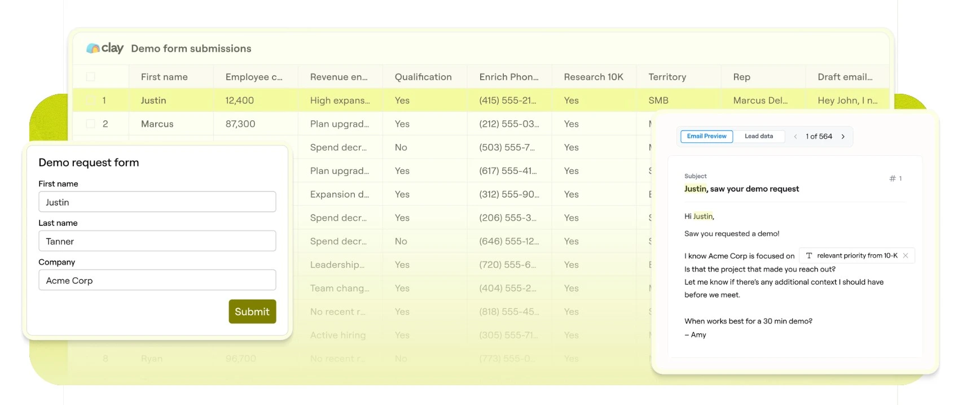Click the text type icon in 10-K chip
The width and height of the screenshot is (980, 405).
809,256
